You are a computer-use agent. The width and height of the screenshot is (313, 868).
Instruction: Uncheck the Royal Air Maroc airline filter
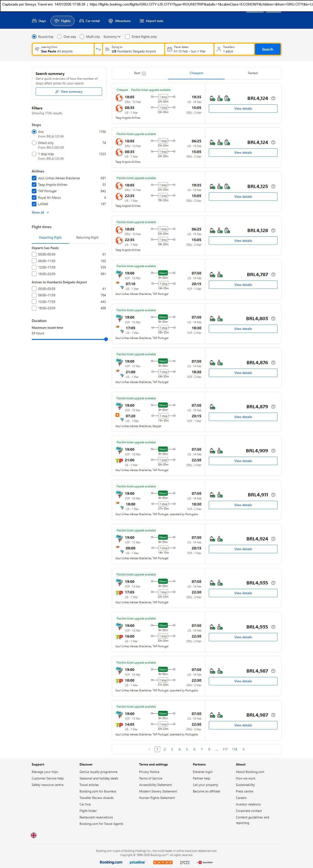click(x=34, y=198)
